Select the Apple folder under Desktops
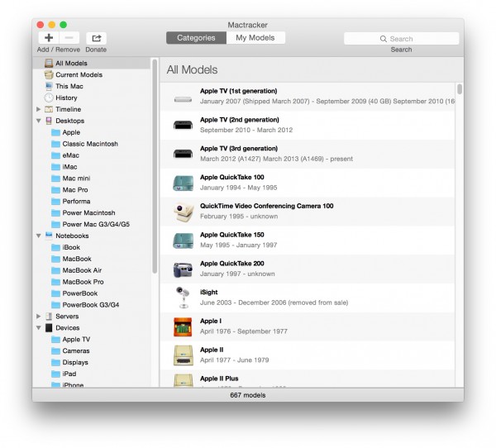The image size is (496, 448). (65, 132)
